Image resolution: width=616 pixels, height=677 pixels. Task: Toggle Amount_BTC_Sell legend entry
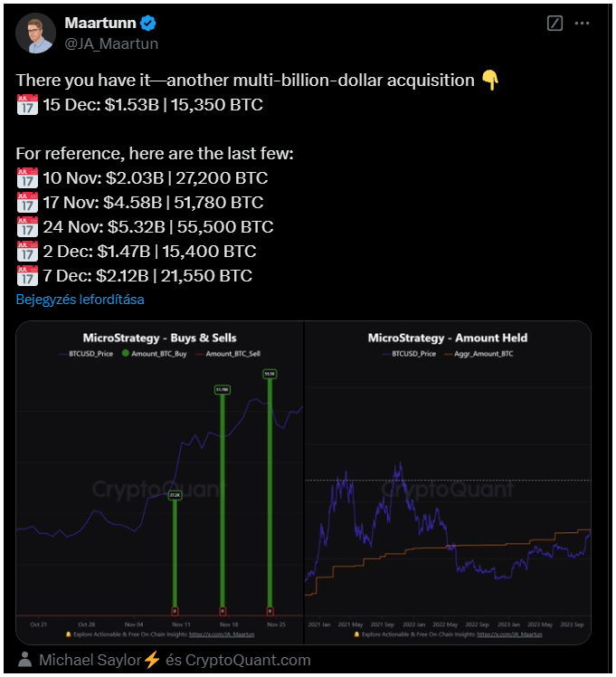pyautogui.click(x=228, y=353)
